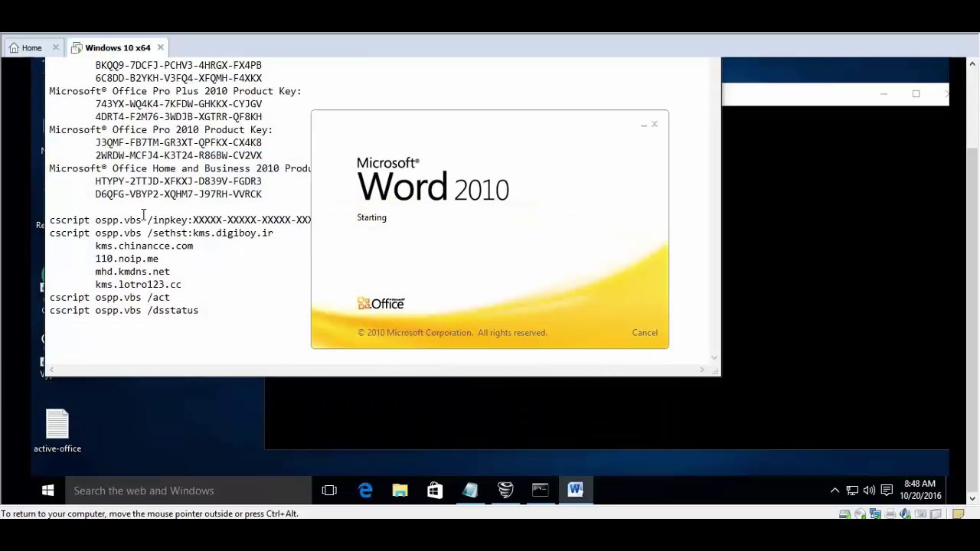Viewport: 980px width, 551px height.
Task: Show hidden system tray icons
Action: pos(835,491)
